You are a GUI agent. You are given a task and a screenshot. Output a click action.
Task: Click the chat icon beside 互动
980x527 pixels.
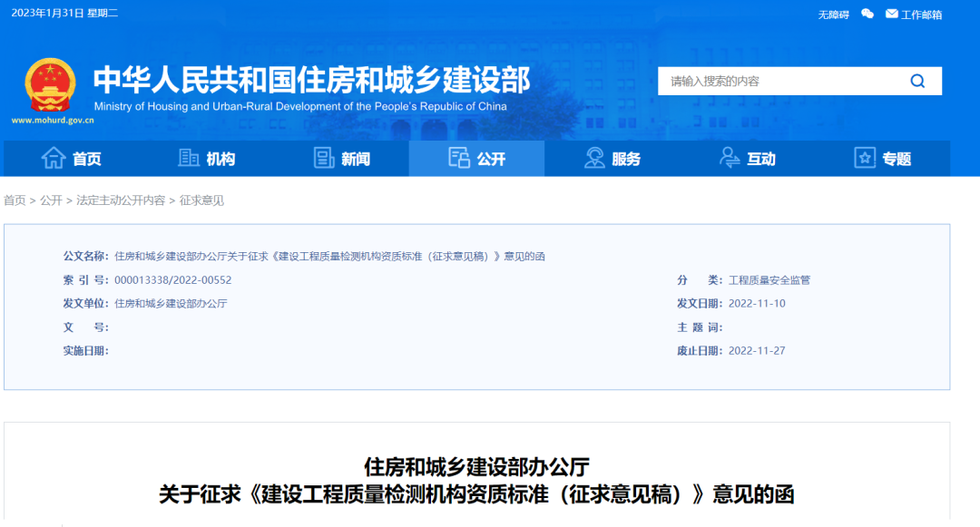(730, 158)
